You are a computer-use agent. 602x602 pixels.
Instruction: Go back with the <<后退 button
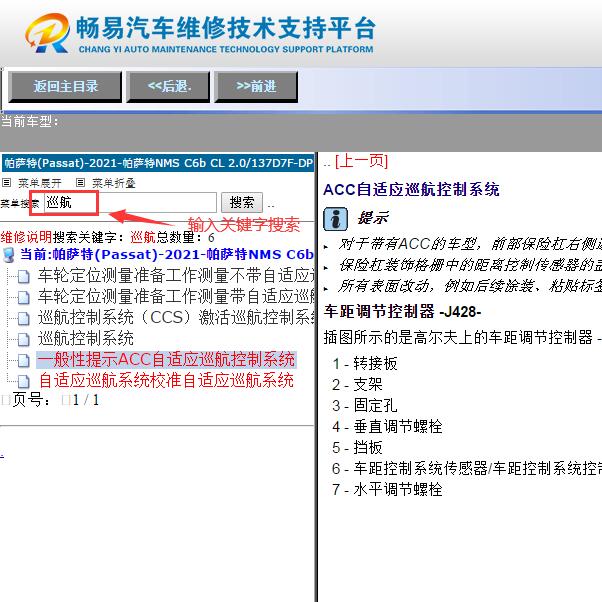click(x=168, y=87)
